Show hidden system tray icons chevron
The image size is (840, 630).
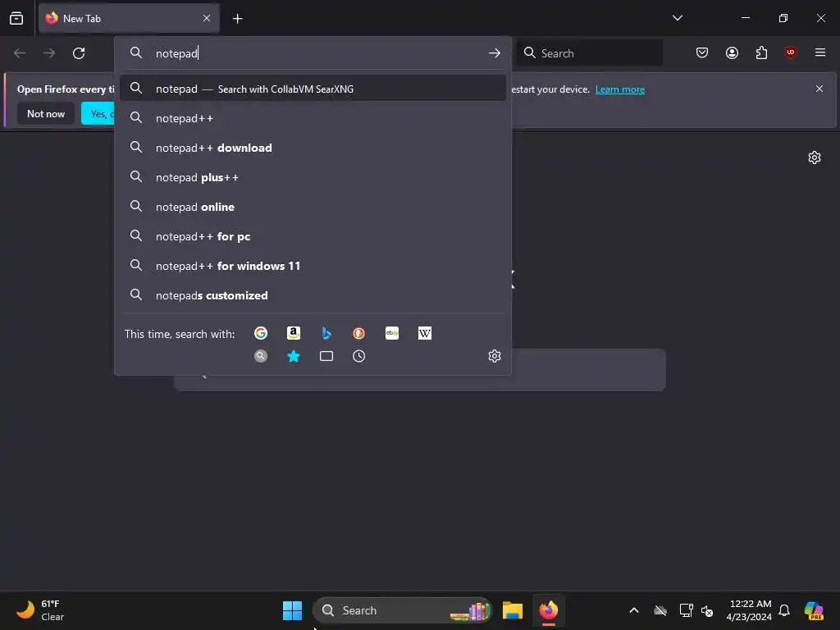point(634,610)
